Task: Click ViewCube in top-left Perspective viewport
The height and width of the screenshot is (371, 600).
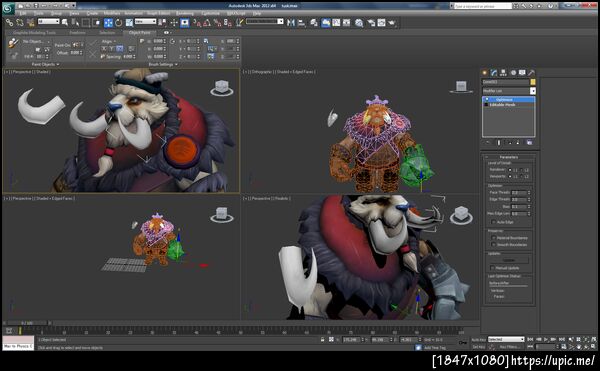Action: coord(222,88)
